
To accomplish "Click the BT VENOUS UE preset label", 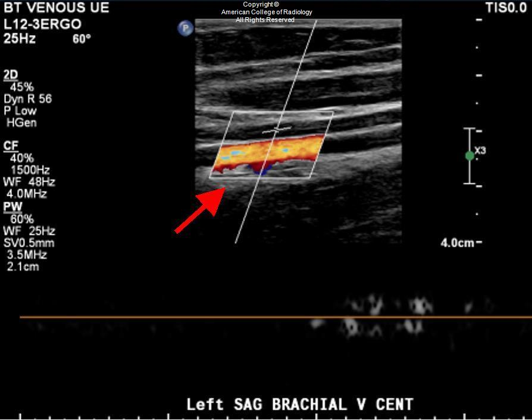I will tap(57, 8).
